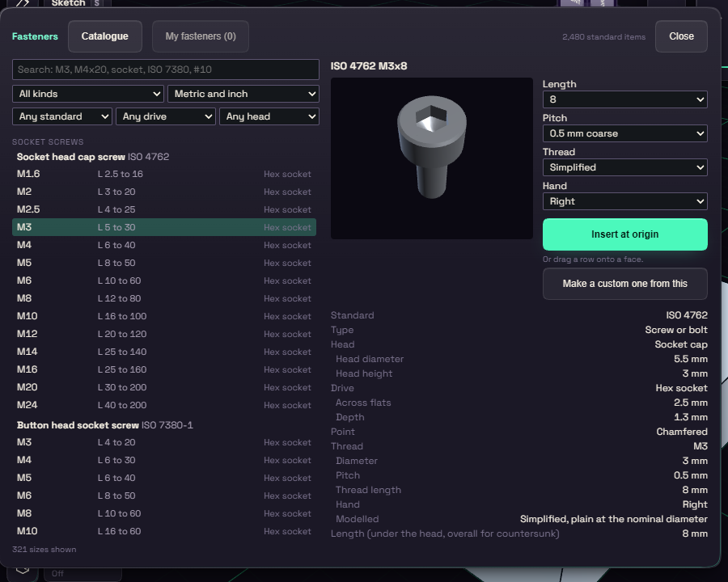Click the Socket head cap screw ISO 4762 heading
This screenshot has height=582, width=728.
(93, 157)
